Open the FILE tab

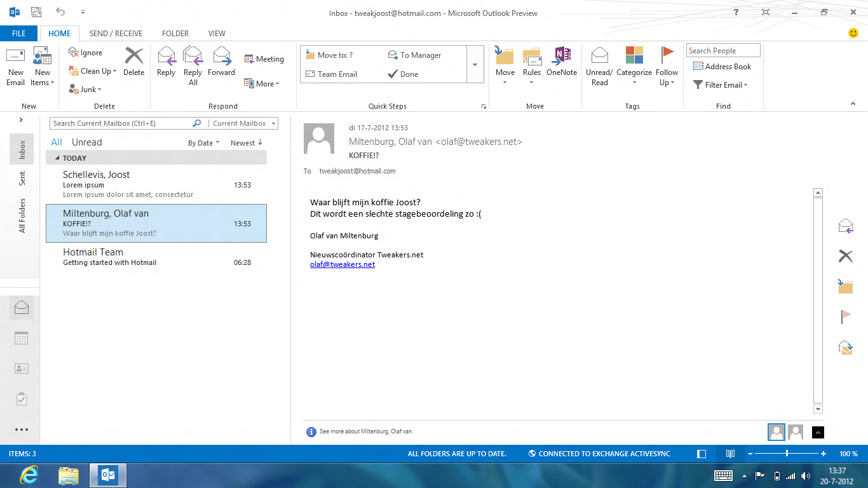[19, 34]
